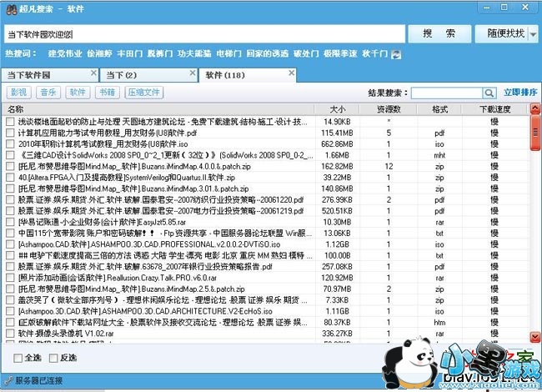Select the SolidWorks 2008 SP0 mht row

coord(265,155)
